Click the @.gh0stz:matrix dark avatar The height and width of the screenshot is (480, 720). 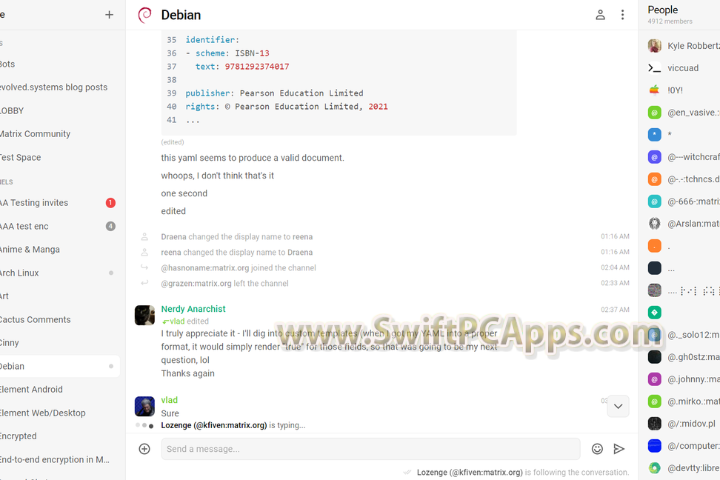[x=654, y=357]
